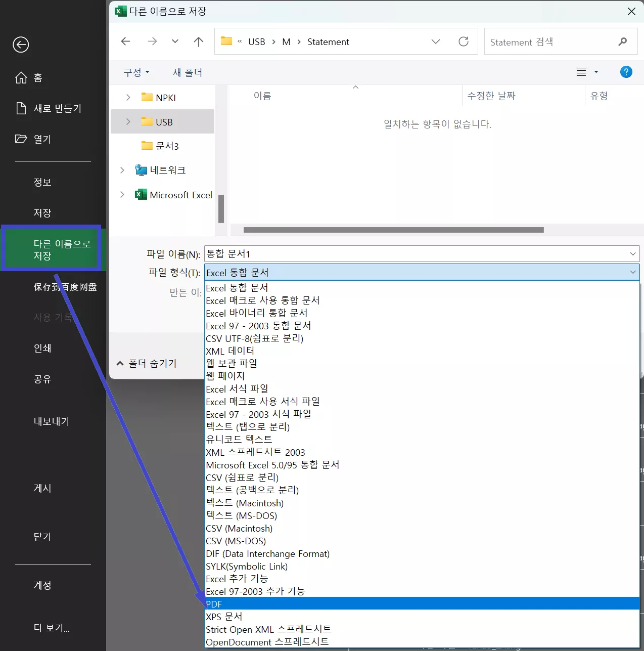Screen dimensions: 644x651
Task: Pick 텍스트 (탭으로 분리) file type
Action: (x=422, y=426)
